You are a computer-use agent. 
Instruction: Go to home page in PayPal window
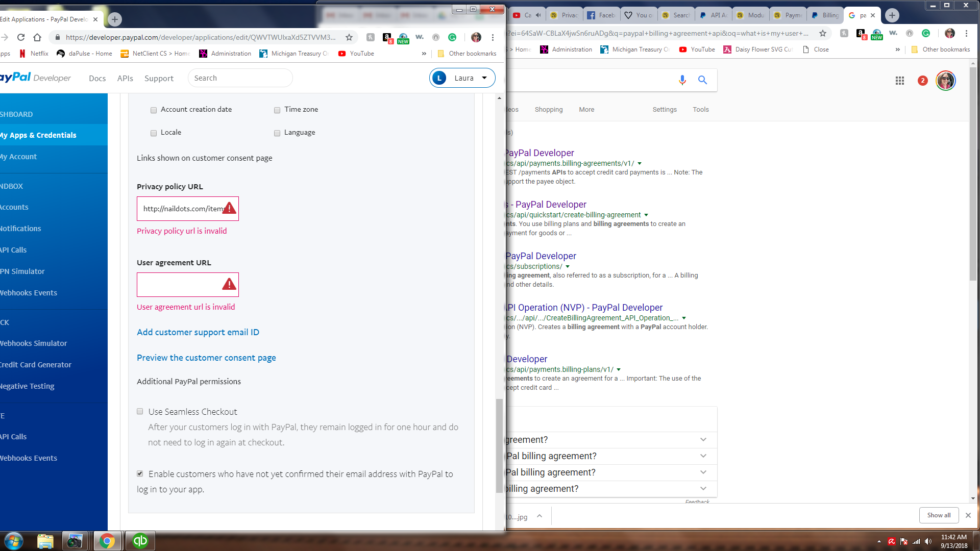pyautogui.click(x=37, y=37)
